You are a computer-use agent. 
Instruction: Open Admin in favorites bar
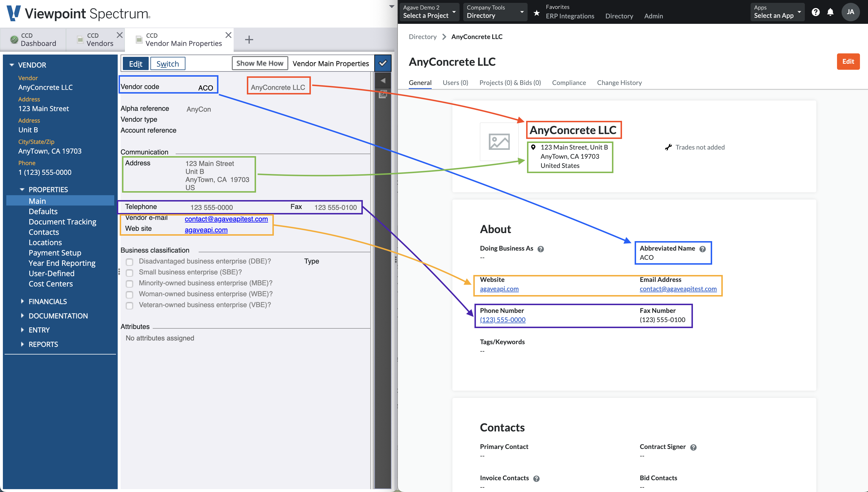tap(653, 16)
